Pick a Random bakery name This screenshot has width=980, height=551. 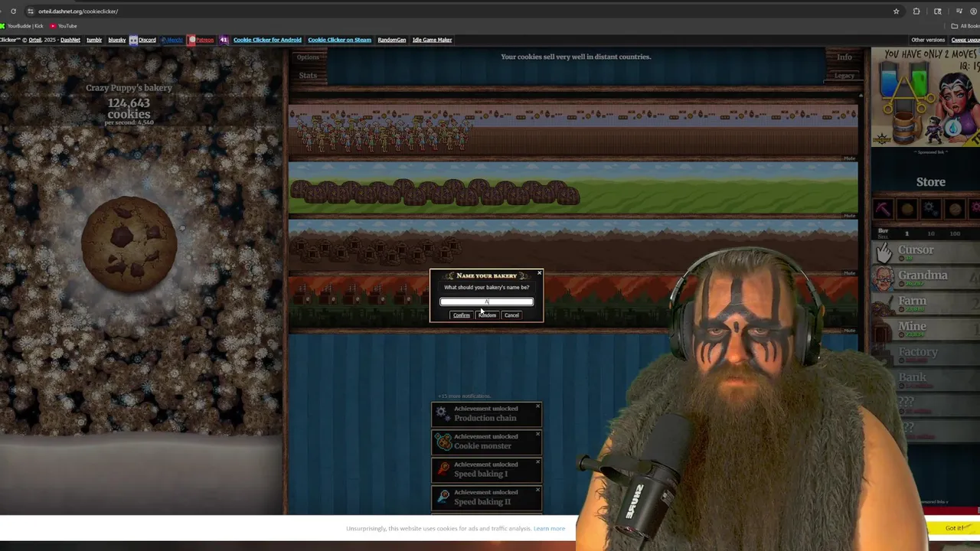(487, 315)
